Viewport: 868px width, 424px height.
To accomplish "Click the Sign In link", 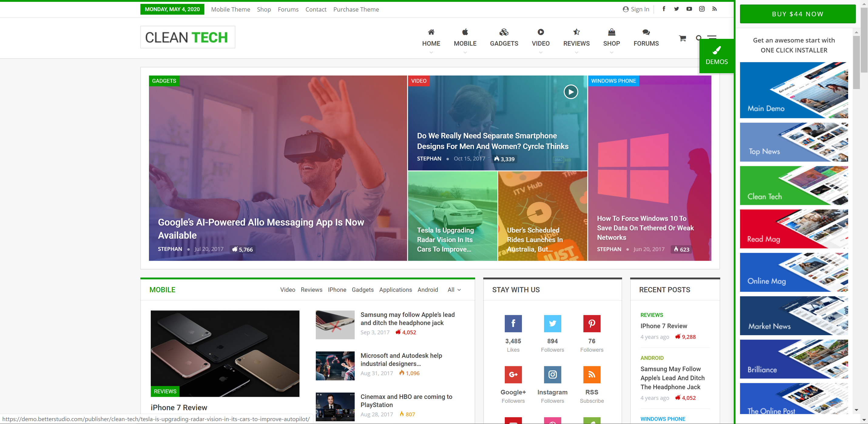I will point(640,9).
